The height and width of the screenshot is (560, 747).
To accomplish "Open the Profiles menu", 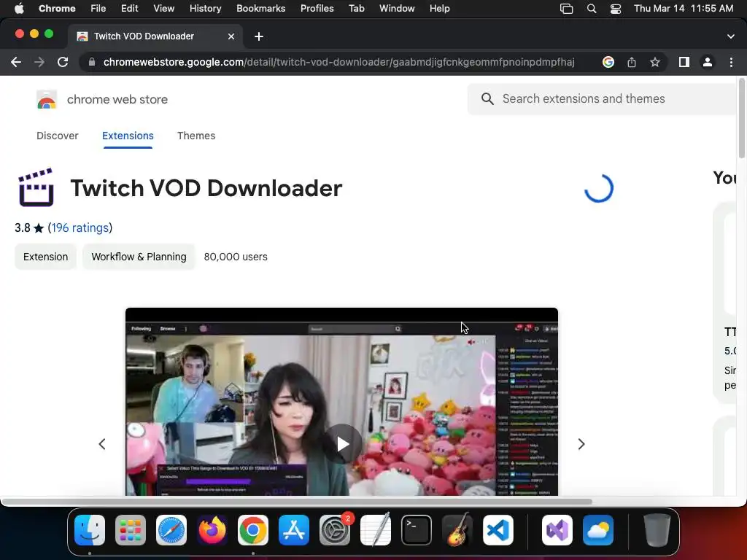I will coord(317,8).
